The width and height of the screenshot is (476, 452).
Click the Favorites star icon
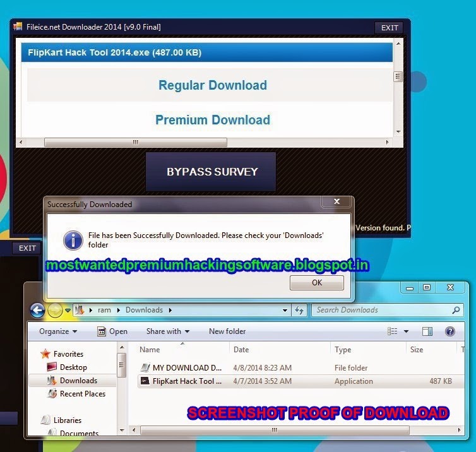tap(45, 354)
